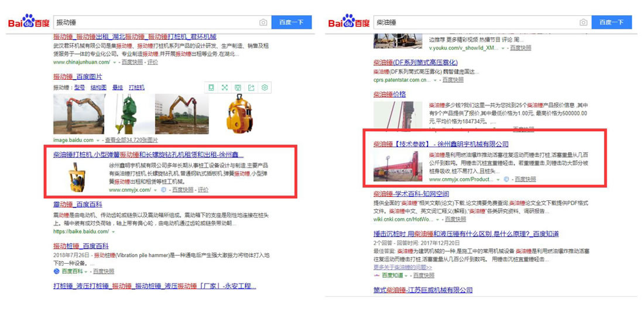Expand dropdown arrow next to image.baidu.com
The image size is (644, 310).
[98, 141]
